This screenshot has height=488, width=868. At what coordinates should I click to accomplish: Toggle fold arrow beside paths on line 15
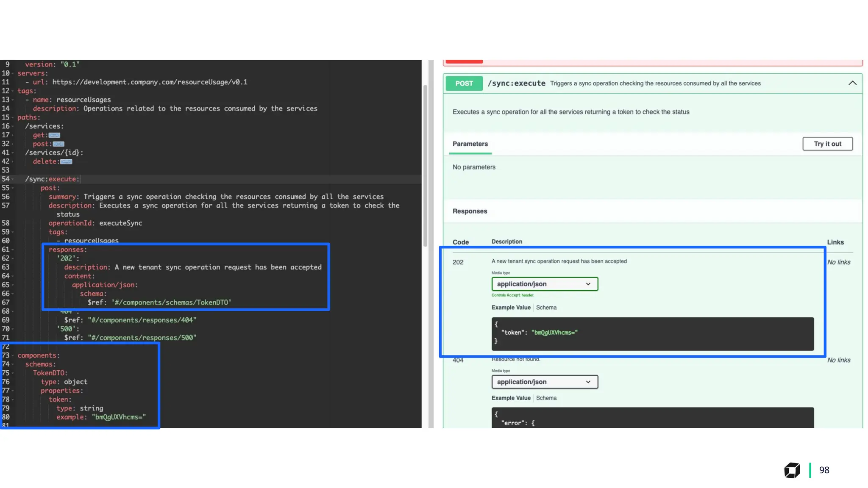point(13,117)
